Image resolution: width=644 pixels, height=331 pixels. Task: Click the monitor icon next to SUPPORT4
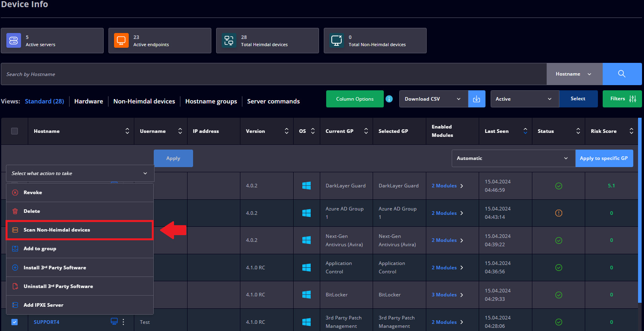pos(114,321)
